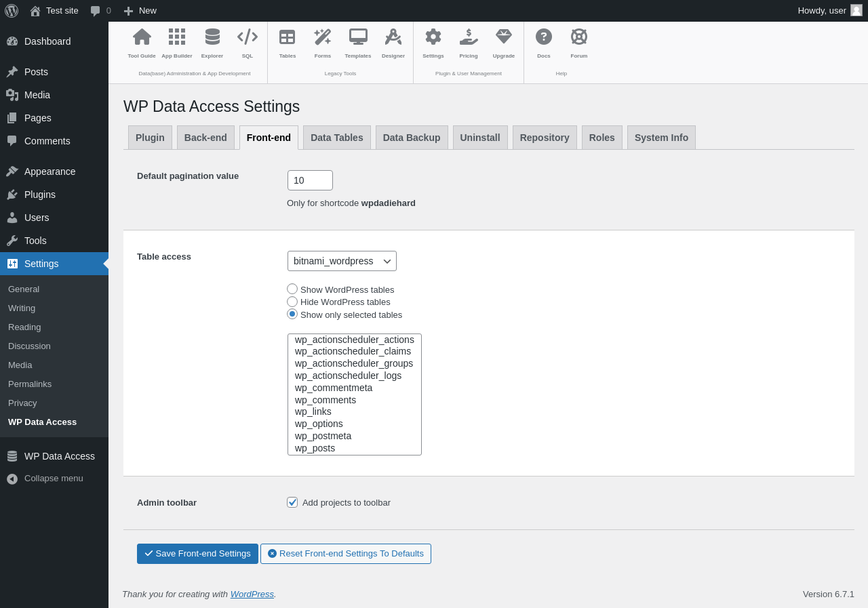Open the database Explorer icon
The image size is (868, 608).
pyautogui.click(x=212, y=37)
